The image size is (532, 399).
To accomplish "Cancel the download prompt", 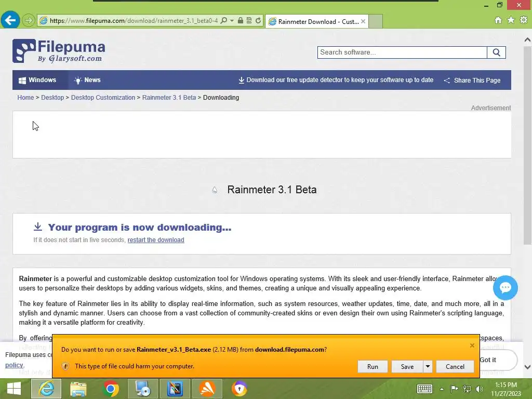I will coord(455,366).
